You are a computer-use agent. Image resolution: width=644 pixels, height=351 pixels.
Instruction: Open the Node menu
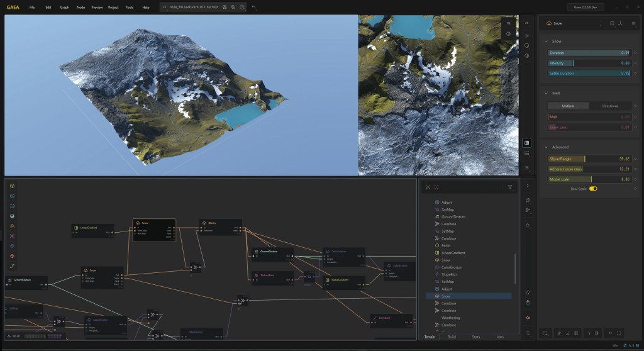[x=81, y=8]
